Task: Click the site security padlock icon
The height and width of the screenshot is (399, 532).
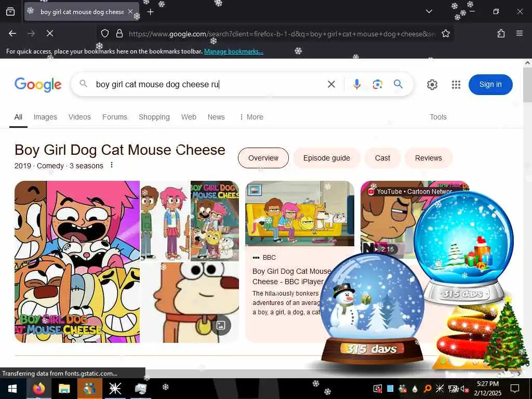Action: point(119,33)
